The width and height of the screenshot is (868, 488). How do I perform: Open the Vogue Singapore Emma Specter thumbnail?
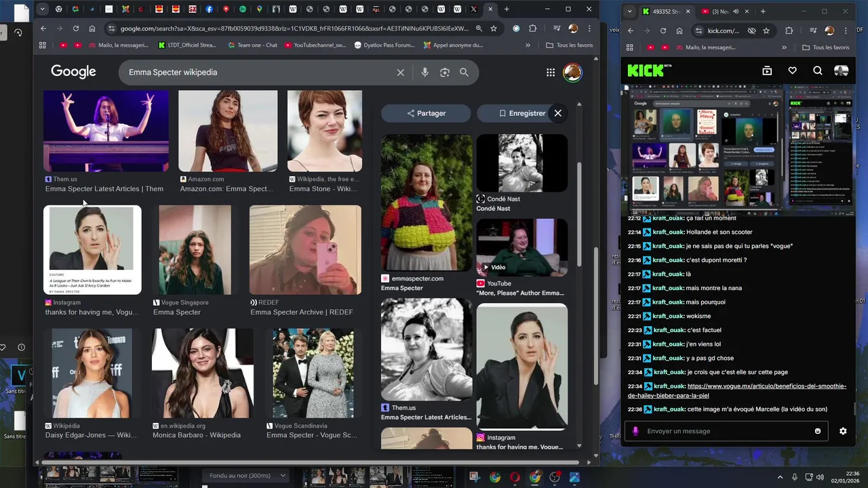(195, 250)
